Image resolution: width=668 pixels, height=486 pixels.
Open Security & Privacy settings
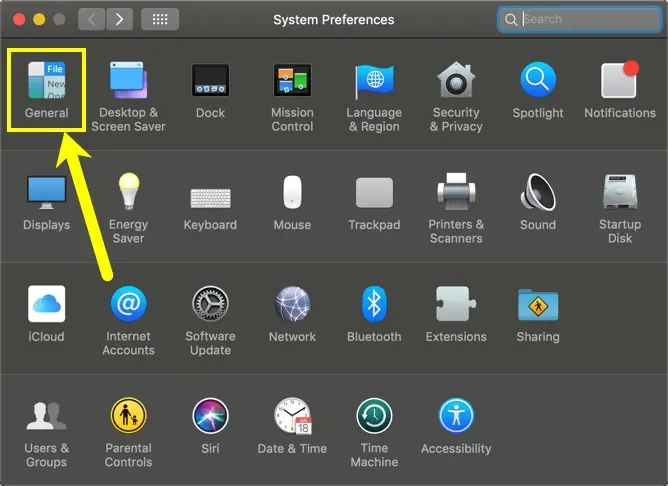point(456,97)
